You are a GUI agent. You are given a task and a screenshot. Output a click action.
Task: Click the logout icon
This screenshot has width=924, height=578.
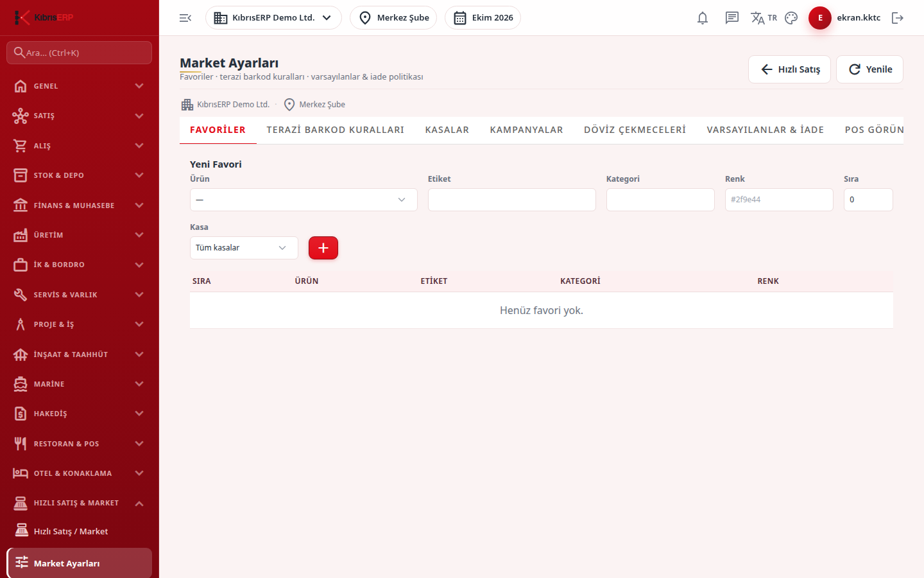(898, 18)
